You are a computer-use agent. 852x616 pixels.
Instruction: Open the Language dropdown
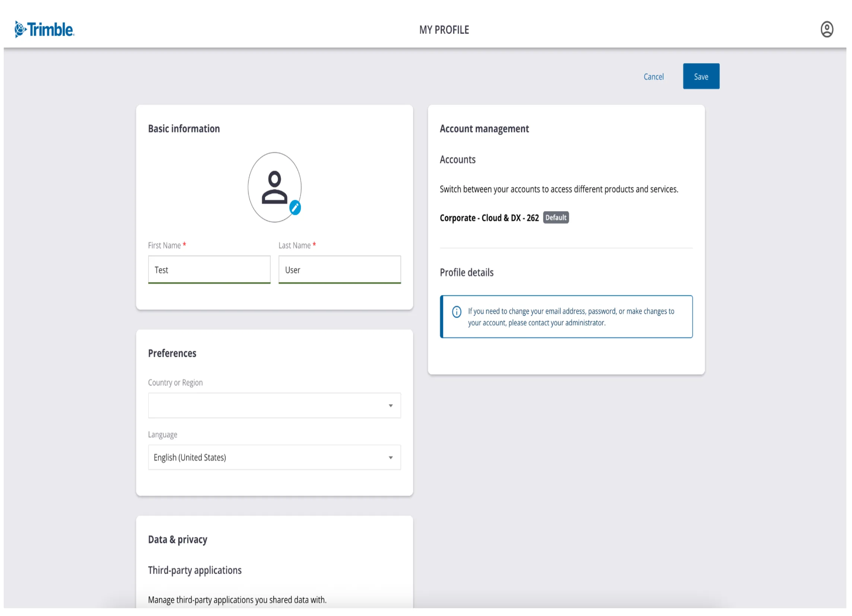click(274, 457)
